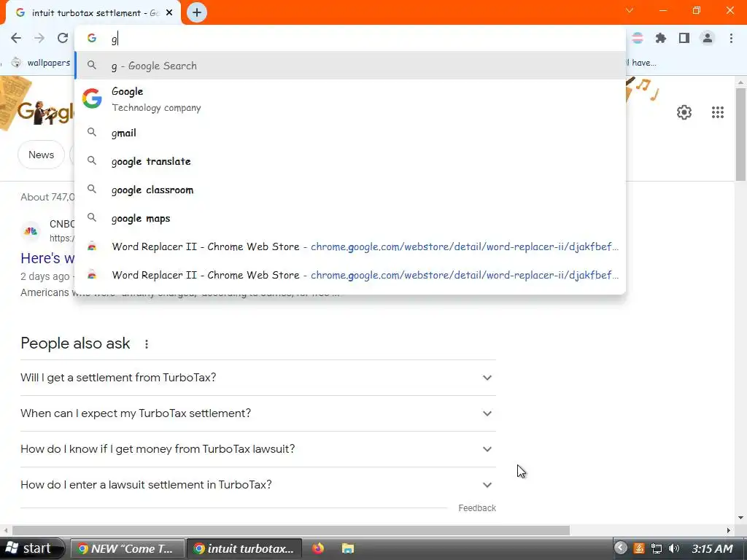Pick the gmail suggestion
Screen dimensions: 747x560
point(350,133)
